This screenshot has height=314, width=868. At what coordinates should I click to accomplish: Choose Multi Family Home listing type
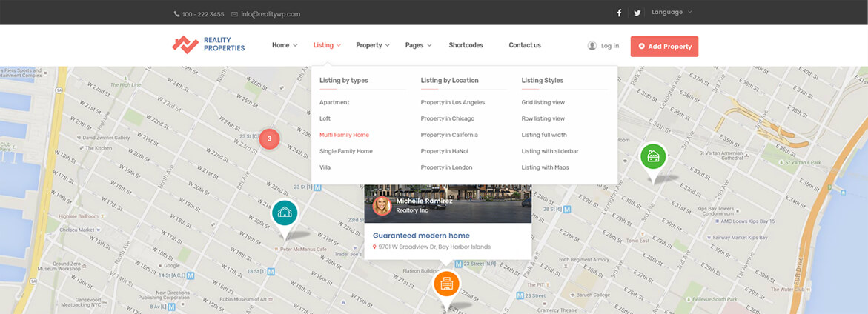click(344, 135)
